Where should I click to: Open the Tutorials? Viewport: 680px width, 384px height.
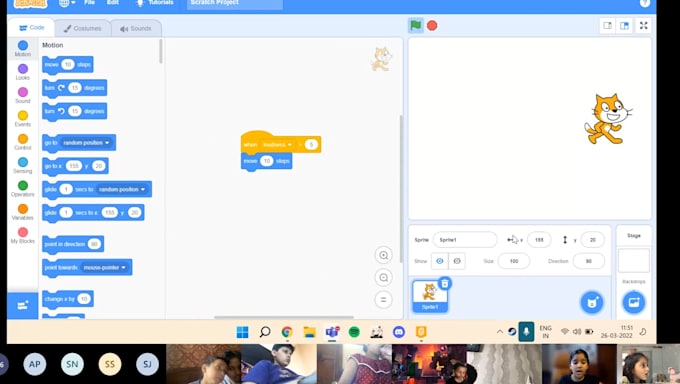pos(155,3)
